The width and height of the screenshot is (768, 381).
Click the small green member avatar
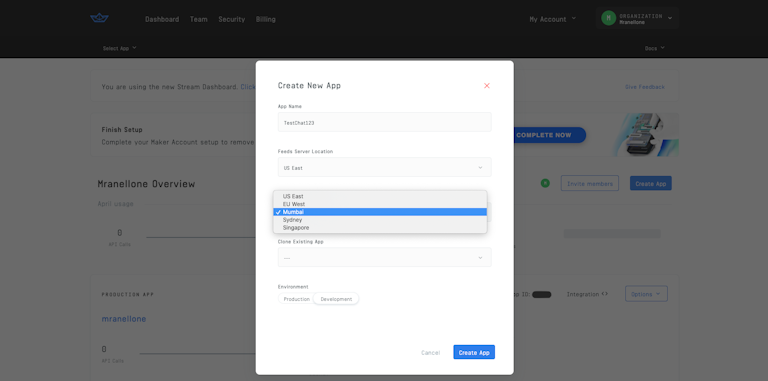point(545,183)
